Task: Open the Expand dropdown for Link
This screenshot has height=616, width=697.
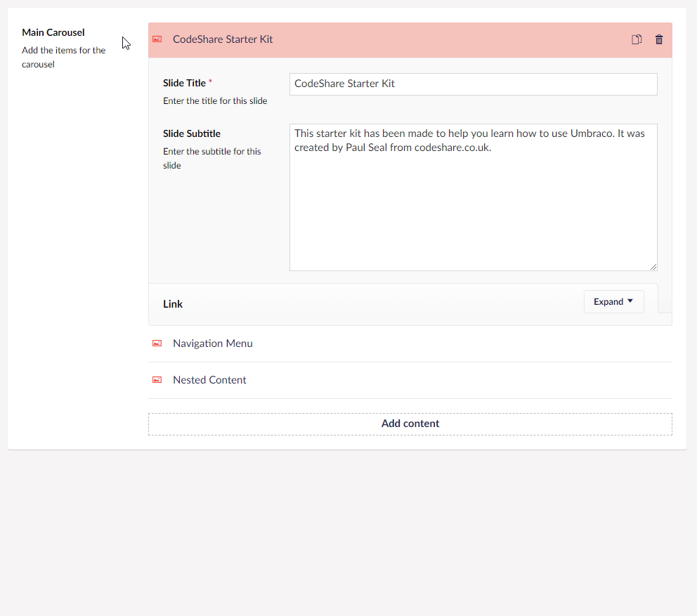Action: click(x=613, y=302)
